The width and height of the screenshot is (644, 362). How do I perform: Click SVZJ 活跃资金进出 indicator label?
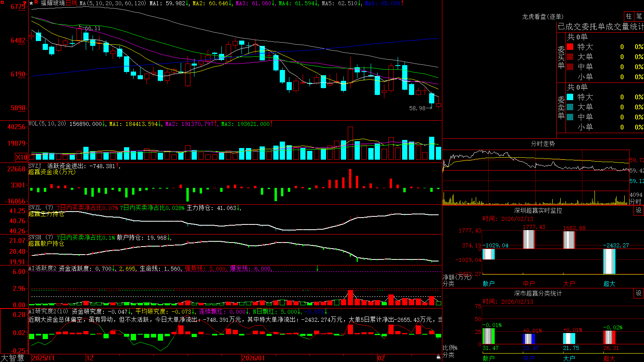(x=57, y=166)
